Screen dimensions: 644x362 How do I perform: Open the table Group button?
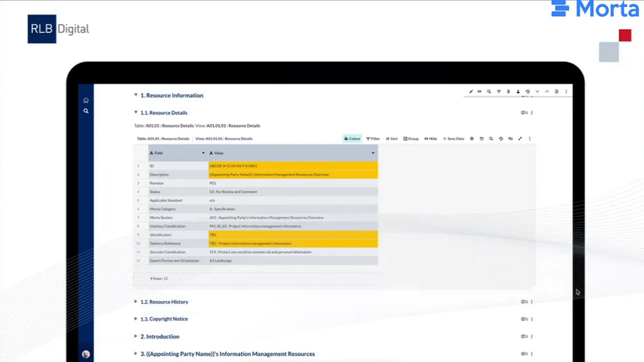click(411, 138)
